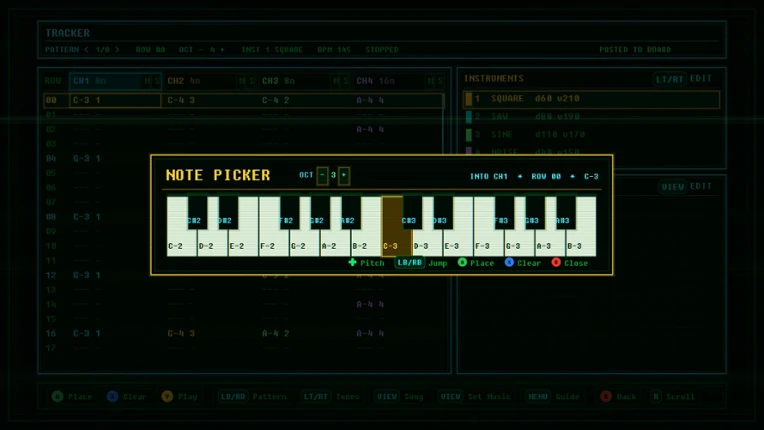Click LT/RT EDIT in Instruments panel
The height and width of the screenshot is (430, 764).
pyautogui.click(x=683, y=79)
